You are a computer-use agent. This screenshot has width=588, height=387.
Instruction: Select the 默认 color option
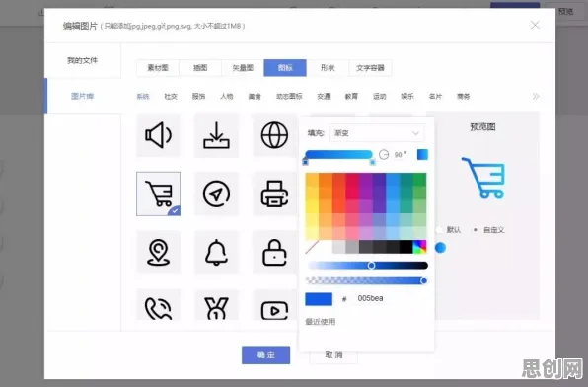(x=449, y=230)
